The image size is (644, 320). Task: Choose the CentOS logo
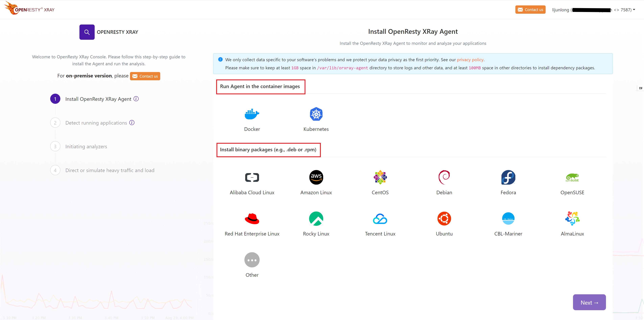(380, 177)
